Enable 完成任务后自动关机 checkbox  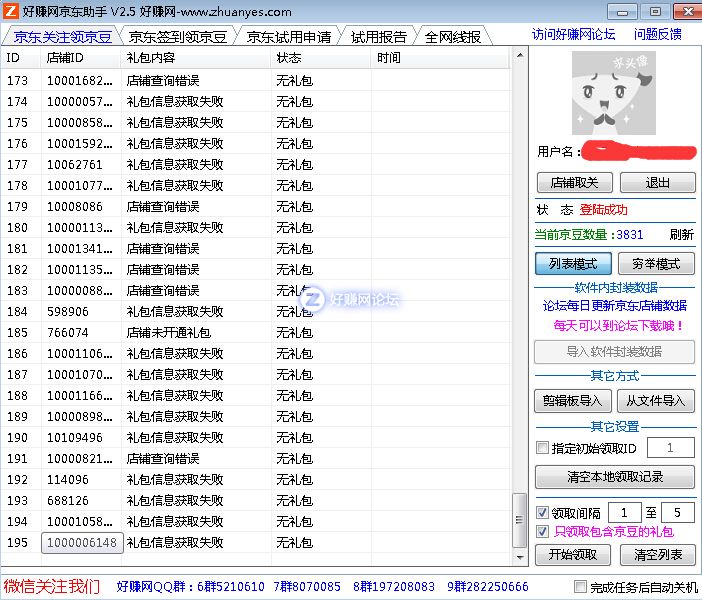(x=580, y=587)
